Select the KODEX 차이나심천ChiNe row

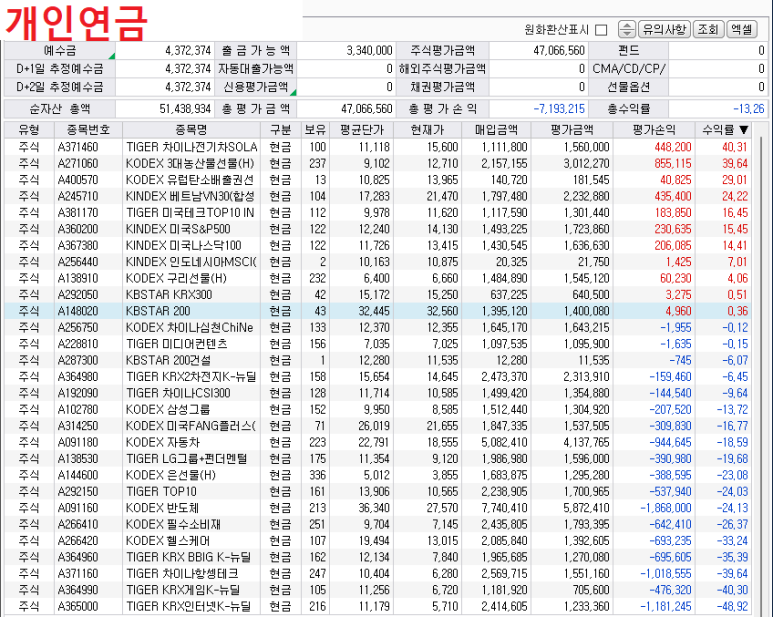pos(378,327)
